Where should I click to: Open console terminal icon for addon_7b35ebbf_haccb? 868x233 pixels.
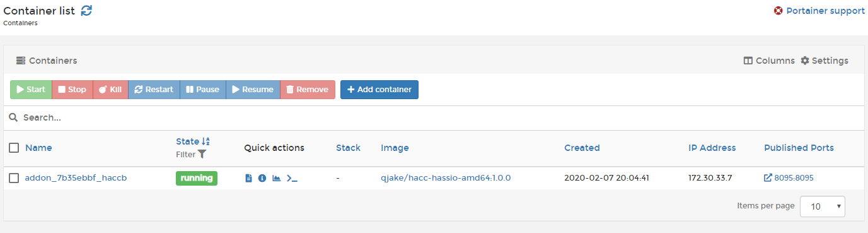click(x=292, y=178)
